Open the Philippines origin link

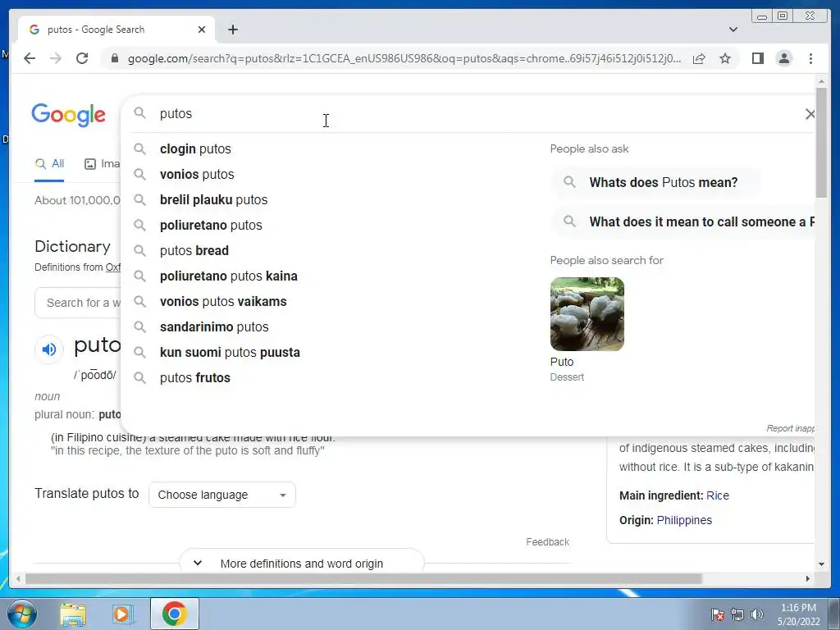[684, 520]
